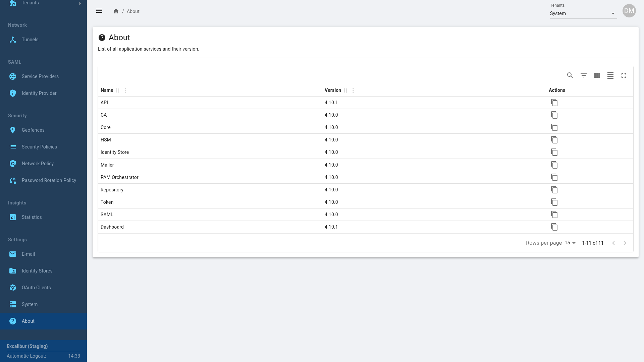This screenshot has height=362, width=644.
Task: Sort table by Name column
Action: pos(118,90)
